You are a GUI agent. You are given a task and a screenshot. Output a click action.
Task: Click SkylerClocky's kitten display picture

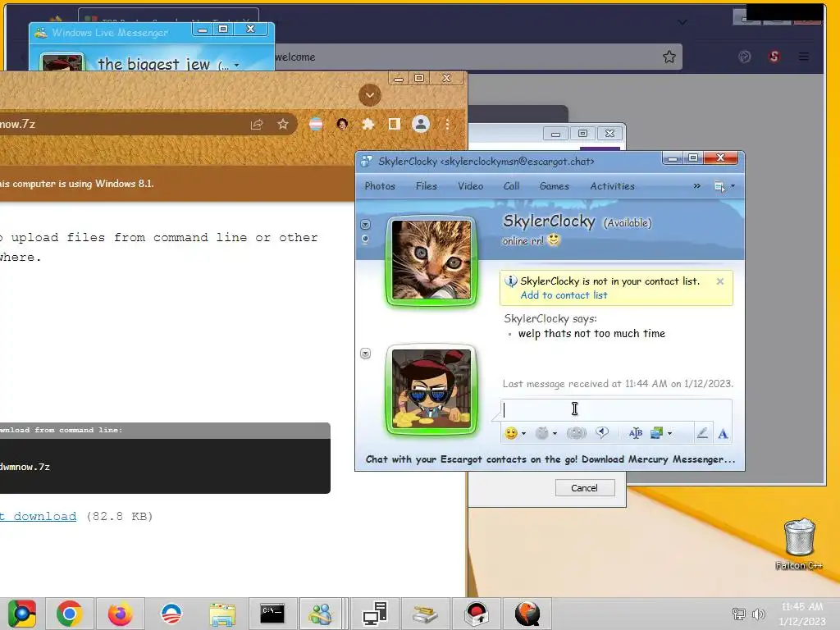click(x=431, y=260)
